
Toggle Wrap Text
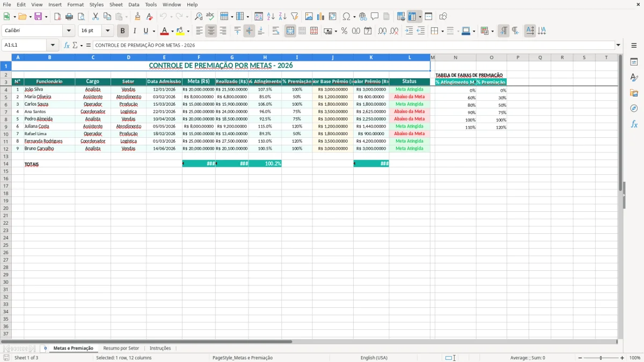coord(276,31)
